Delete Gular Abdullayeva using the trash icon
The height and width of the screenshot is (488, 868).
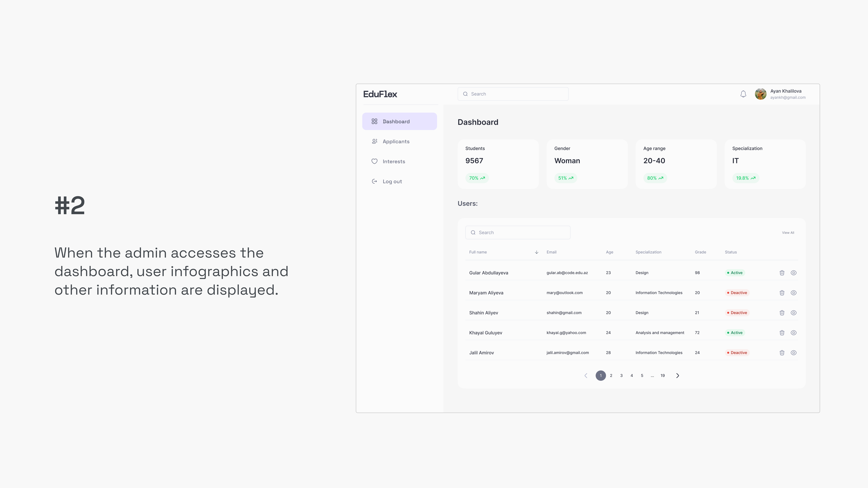(782, 273)
